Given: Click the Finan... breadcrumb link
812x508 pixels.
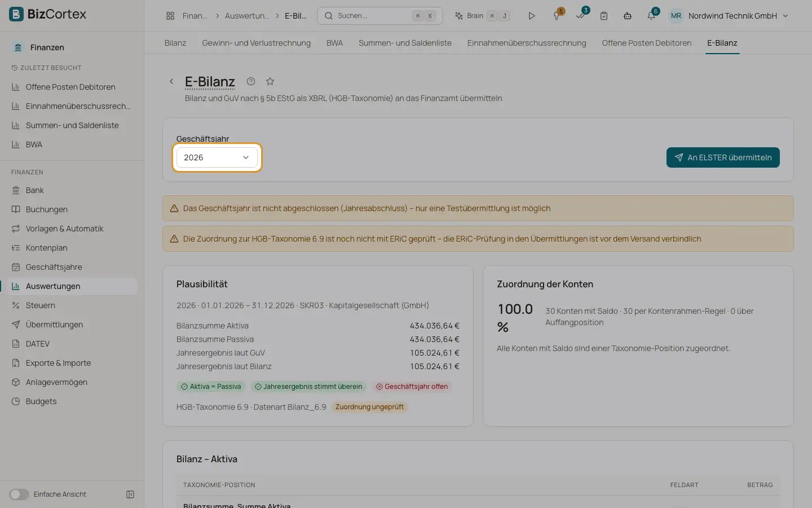Looking at the screenshot, I should pos(195,16).
